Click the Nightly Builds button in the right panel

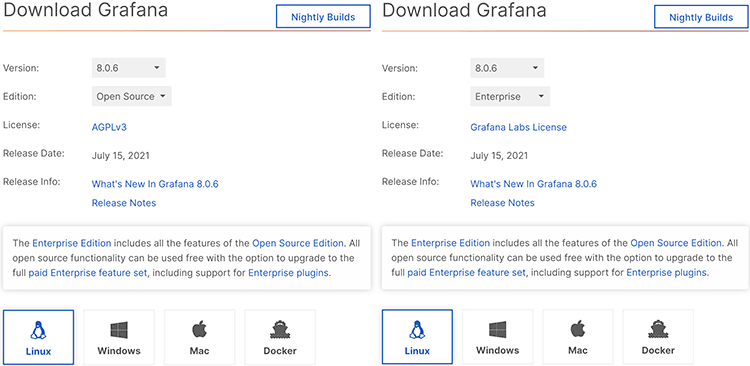(x=701, y=18)
